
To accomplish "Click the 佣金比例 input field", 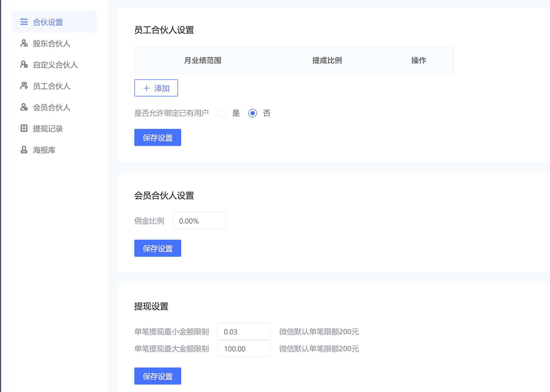I will tap(199, 221).
